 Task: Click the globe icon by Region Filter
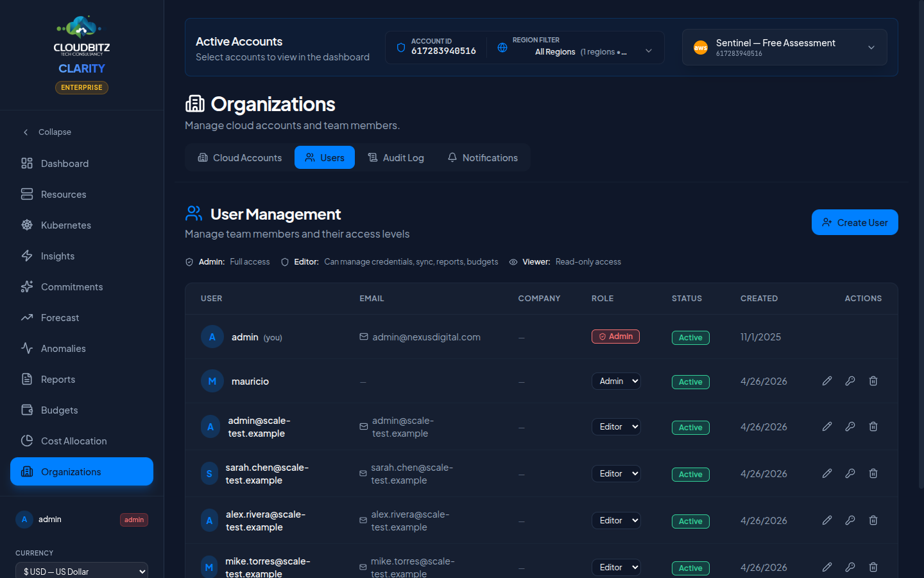[x=502, y=48]
